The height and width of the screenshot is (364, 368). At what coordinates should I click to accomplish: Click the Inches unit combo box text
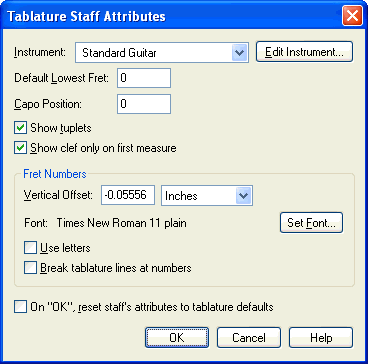tap(181, 196)
